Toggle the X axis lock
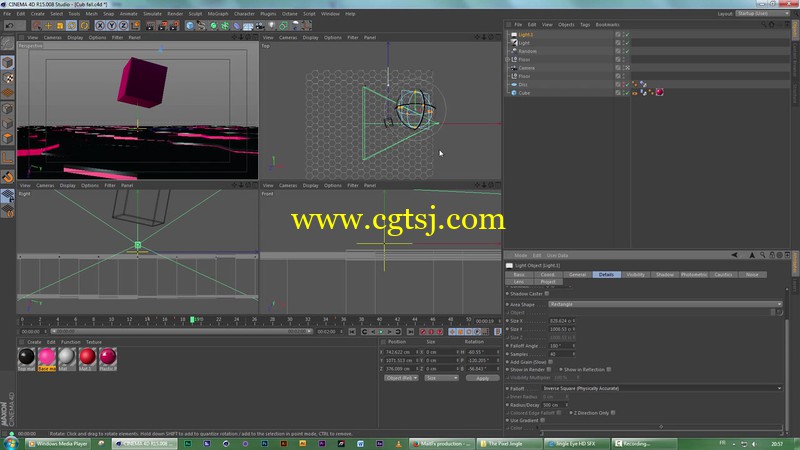The image size is (800, 450). point(100,25)
